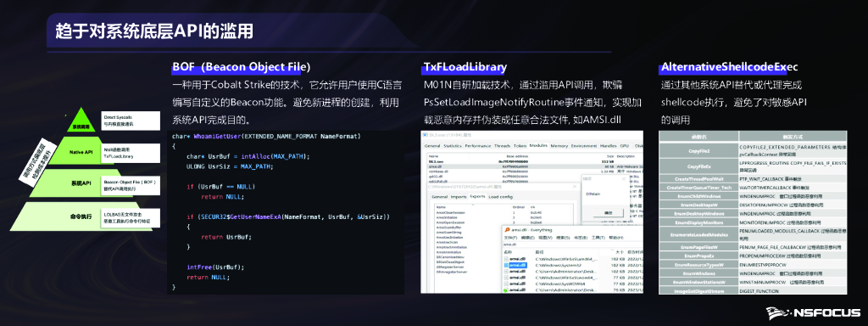
Task: Select the Modules tab
Action: [x=538, y=145]
